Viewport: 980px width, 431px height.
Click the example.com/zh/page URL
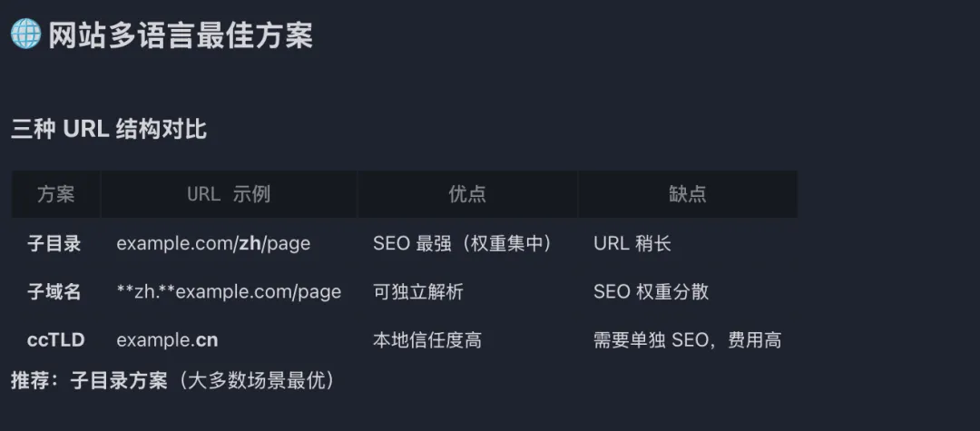coord(213,243)
